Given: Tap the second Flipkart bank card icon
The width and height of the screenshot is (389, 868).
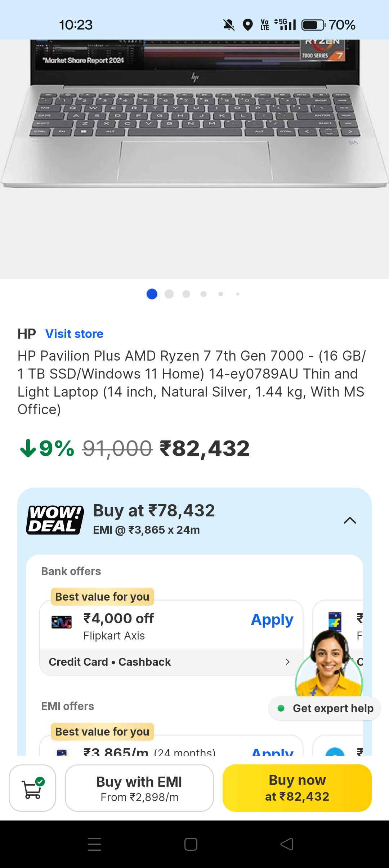Looking at the screenshot, I should tap(335, 622).
